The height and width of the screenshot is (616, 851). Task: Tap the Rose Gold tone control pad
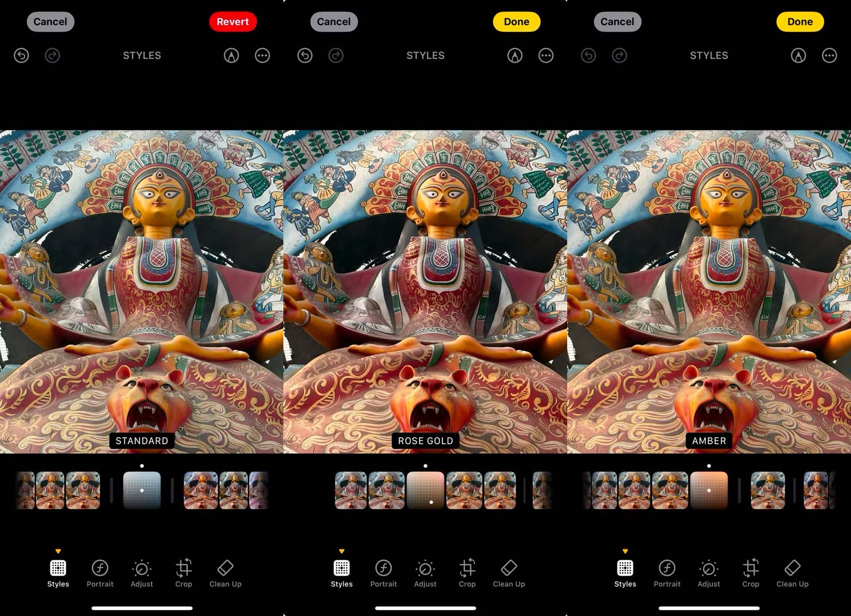(x=425, y=490)
